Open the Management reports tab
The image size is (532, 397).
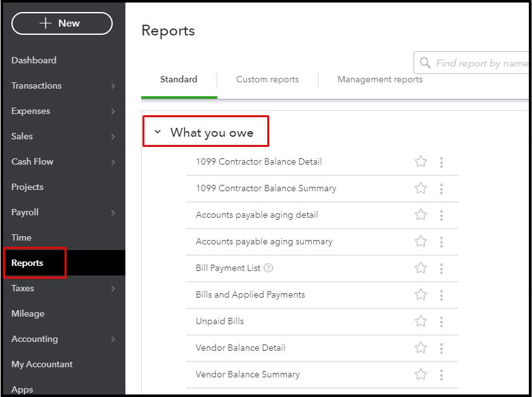pyautogui.click(x=379, y=79)
